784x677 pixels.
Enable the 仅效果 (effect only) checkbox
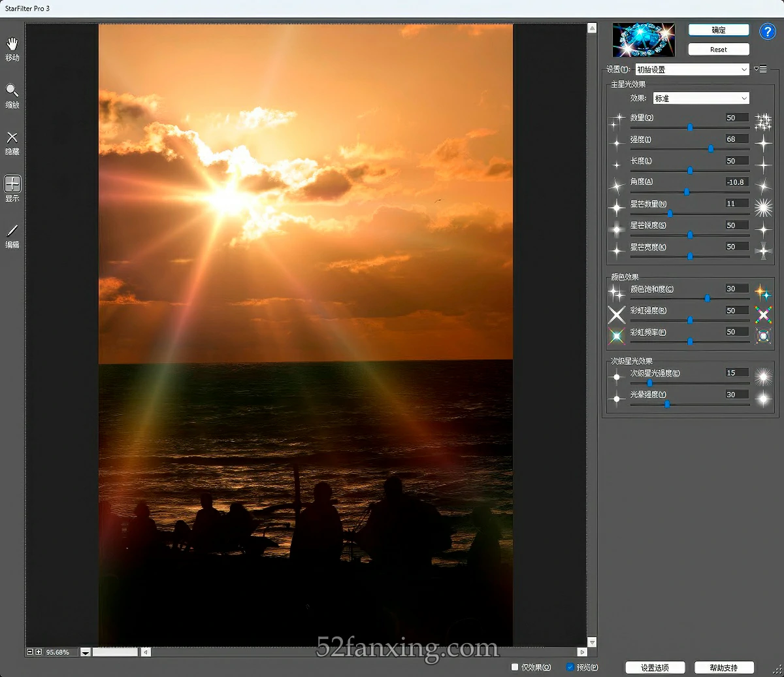pos(515,667)
